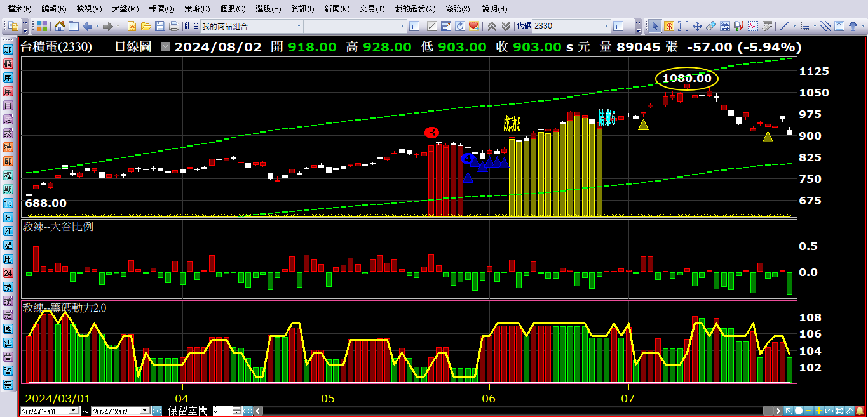The height and width of the screenshot is (417, 868).
Task: Select the eraser tool
Action: (711, 26)
